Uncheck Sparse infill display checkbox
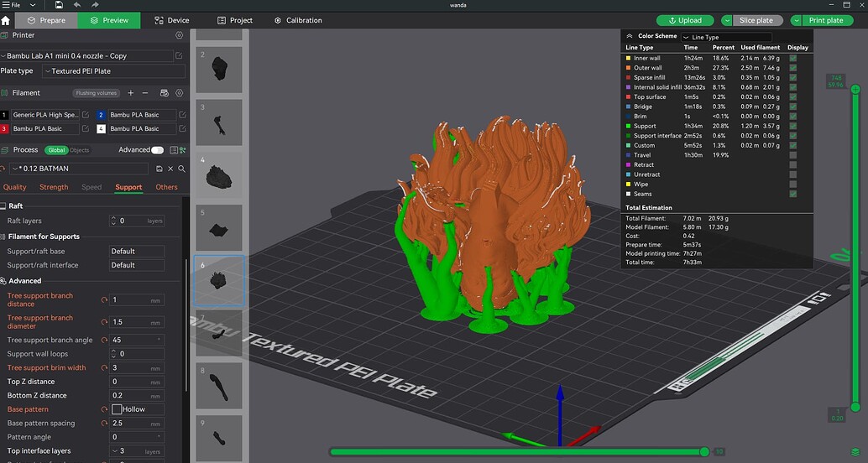The height and width of the screenshot is (463, 868). pos(793,77)
